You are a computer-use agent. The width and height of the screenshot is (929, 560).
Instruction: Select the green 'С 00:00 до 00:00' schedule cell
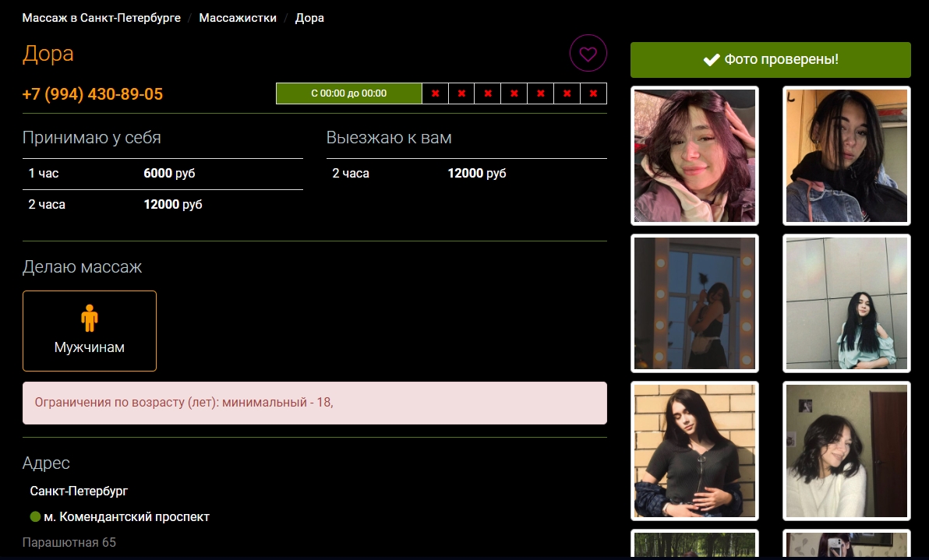click(x=348, y=93)
